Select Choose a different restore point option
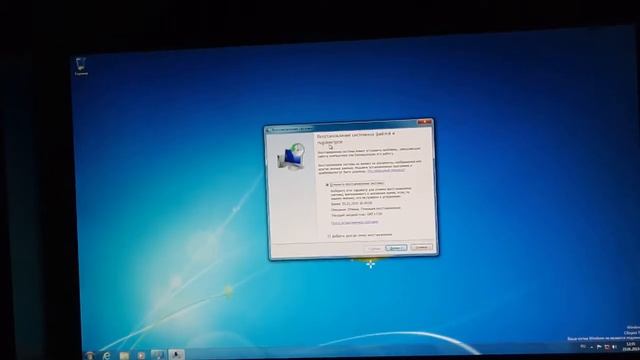 329,236
